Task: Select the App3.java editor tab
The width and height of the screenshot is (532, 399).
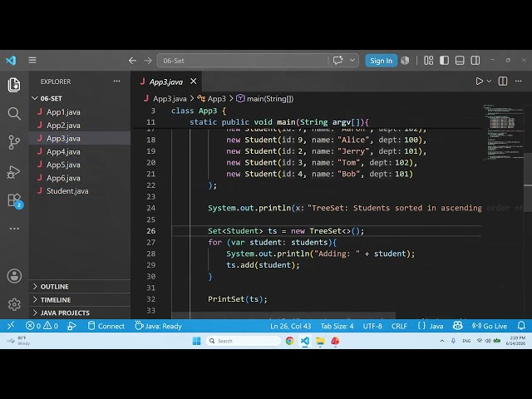Action: pos(166,81)
